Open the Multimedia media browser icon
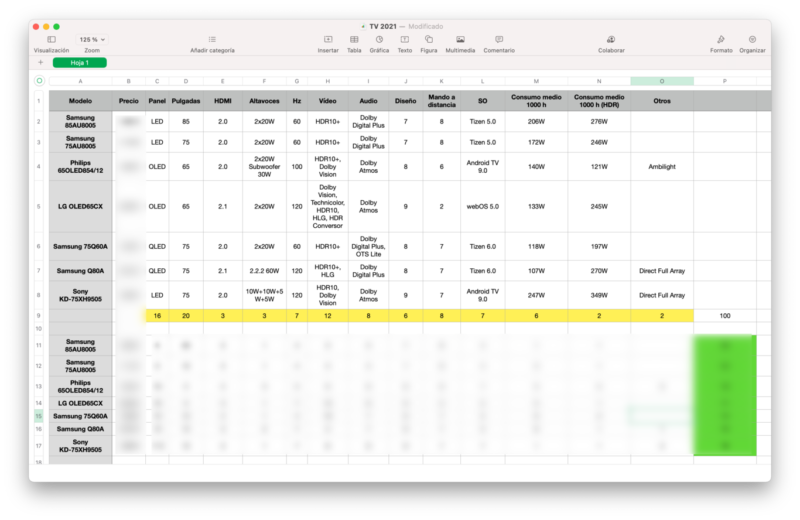Screen dimensions: 800x520 pos(460,40)
